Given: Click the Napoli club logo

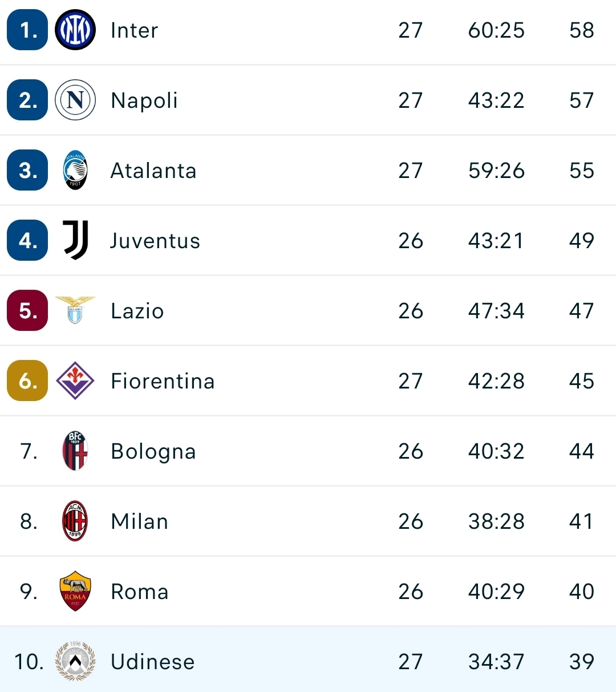Looking at the screenshot, I should tap(75, 100).
